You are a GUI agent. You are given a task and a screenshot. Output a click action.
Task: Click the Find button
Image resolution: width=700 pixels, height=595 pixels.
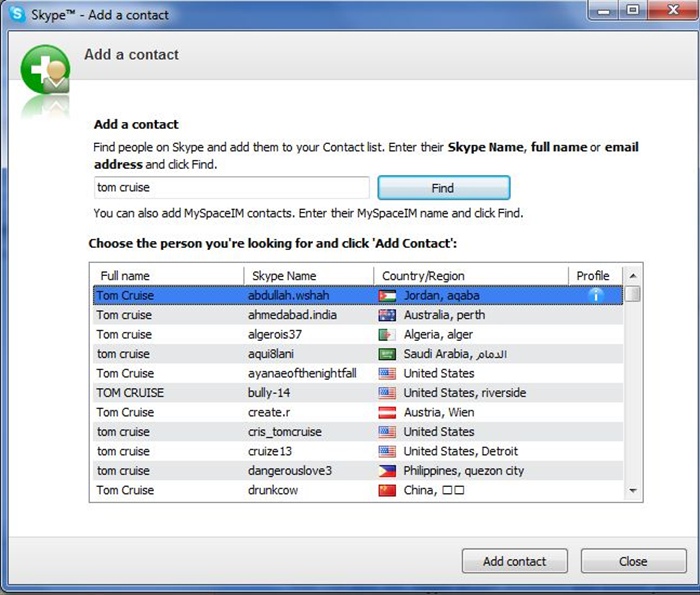click(x=444, y=187)
